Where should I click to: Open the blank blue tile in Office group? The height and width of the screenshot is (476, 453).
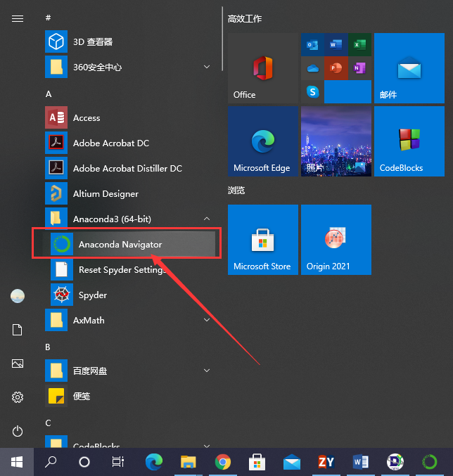pyautogui.click(x=347, y=91)
